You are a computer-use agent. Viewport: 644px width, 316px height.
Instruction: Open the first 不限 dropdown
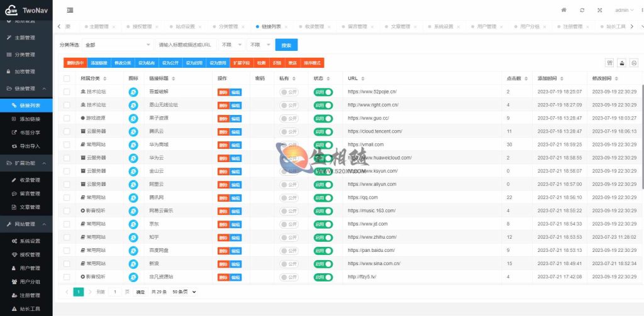[231, 45]
